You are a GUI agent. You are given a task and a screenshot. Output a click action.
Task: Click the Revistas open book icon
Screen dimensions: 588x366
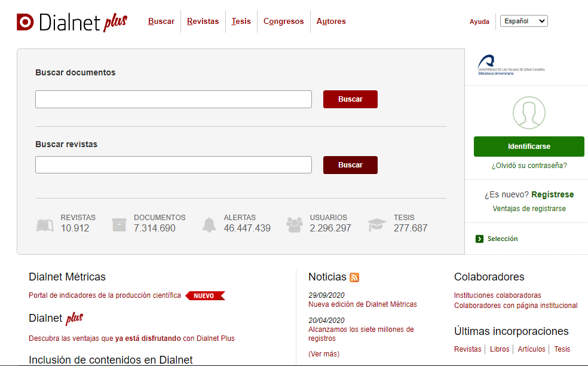pos(45,225)
